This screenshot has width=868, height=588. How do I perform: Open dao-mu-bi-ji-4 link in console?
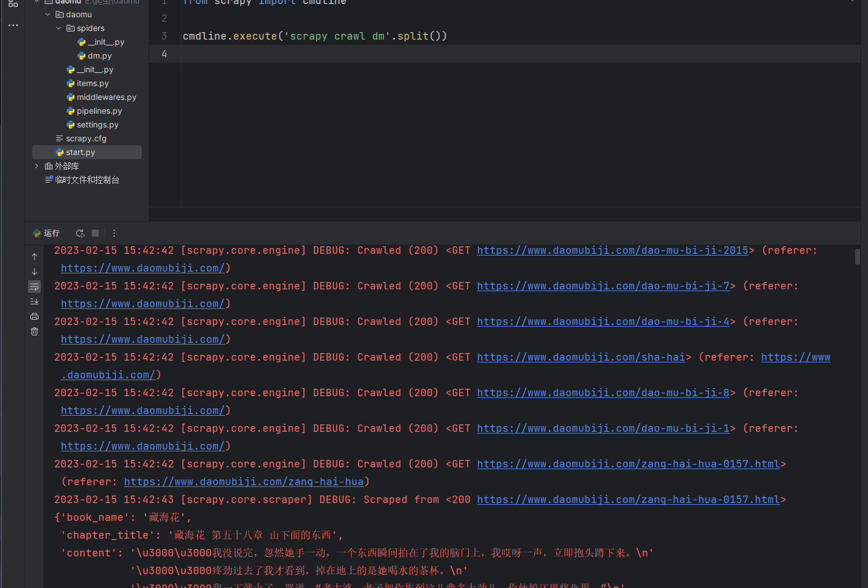(x=603, y=322)
